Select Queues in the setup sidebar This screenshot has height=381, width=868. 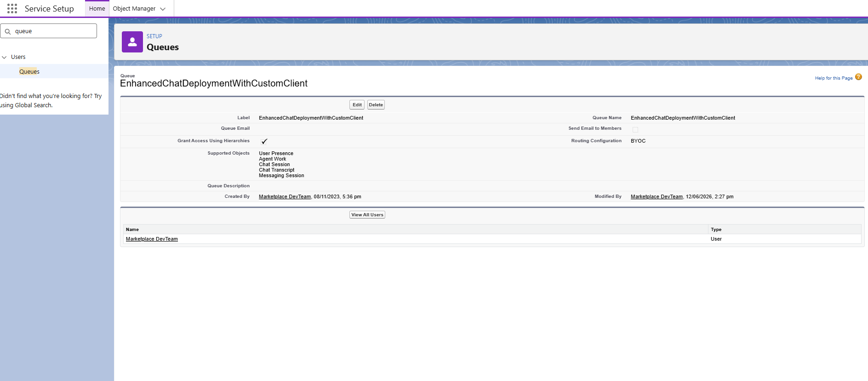tap(29, 71)
